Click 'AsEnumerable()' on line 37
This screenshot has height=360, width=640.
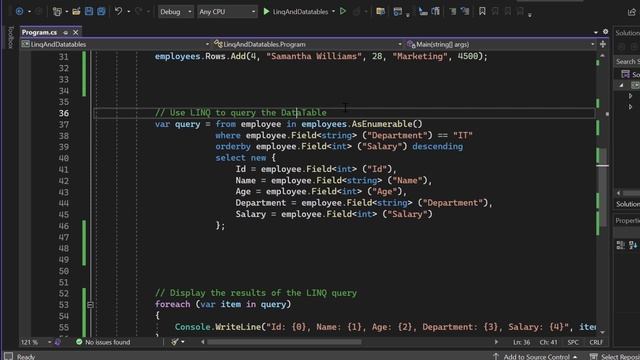pyautogui.click(x=387, y=124)
